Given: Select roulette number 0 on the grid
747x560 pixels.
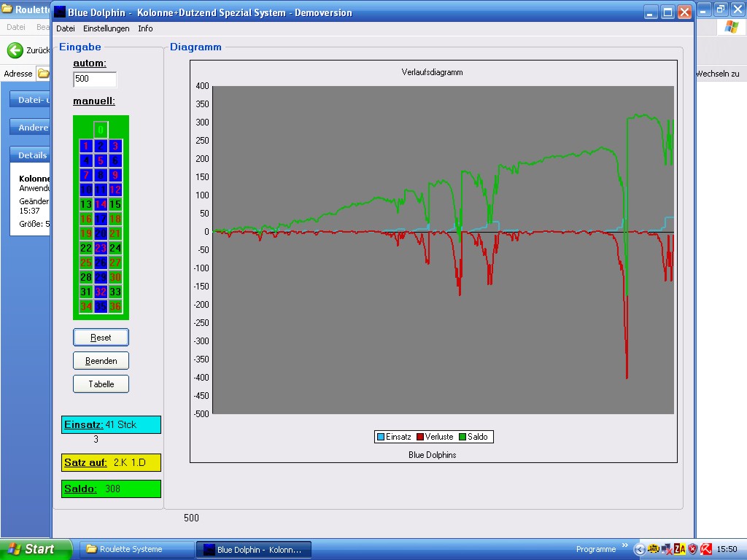Looking at the screenshot, I should pos(101,130).
